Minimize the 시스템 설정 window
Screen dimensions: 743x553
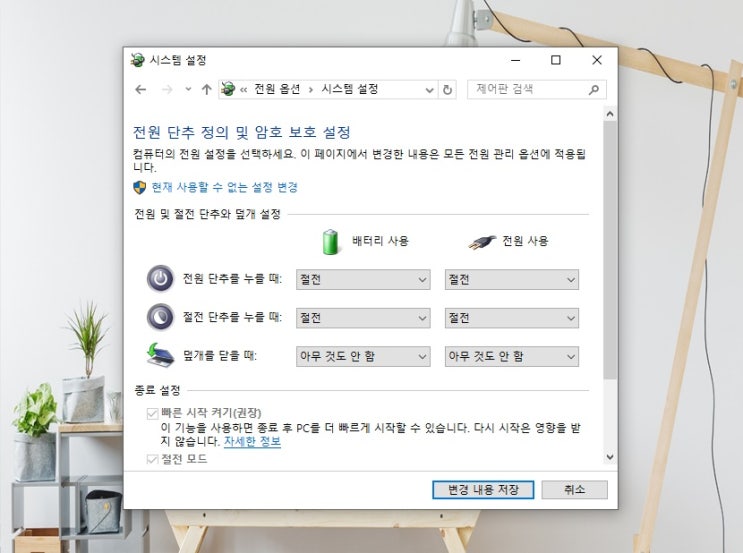tap(516, 60)
